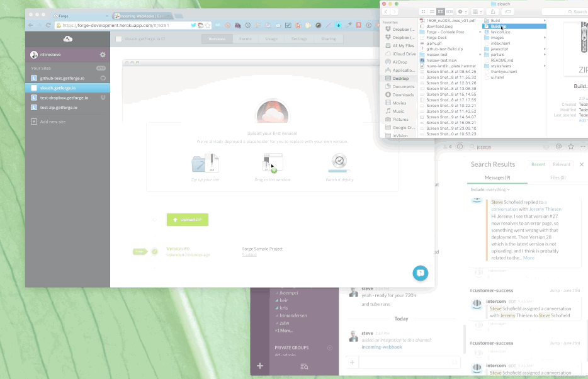Switch Finder to list view
This screenshot has width=588, height=379.
pos(432,11)
